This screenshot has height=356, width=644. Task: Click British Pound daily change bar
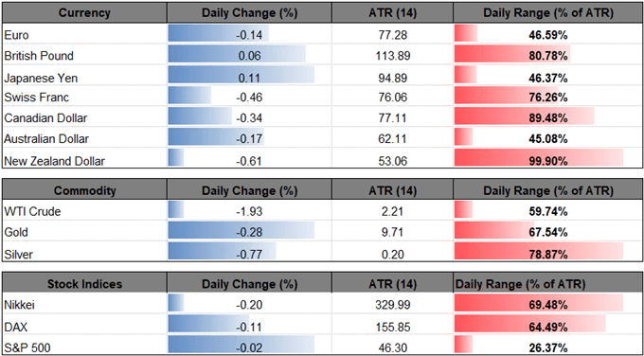237,56
